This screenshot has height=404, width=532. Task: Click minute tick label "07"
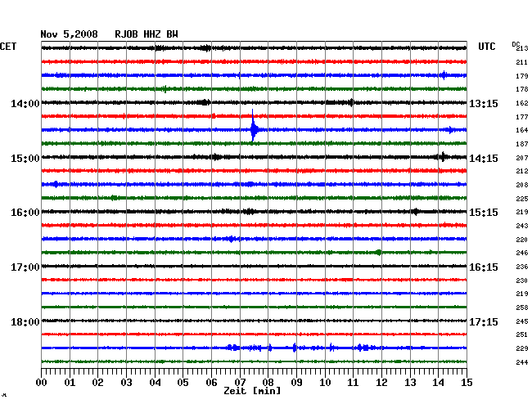point(240,383)
